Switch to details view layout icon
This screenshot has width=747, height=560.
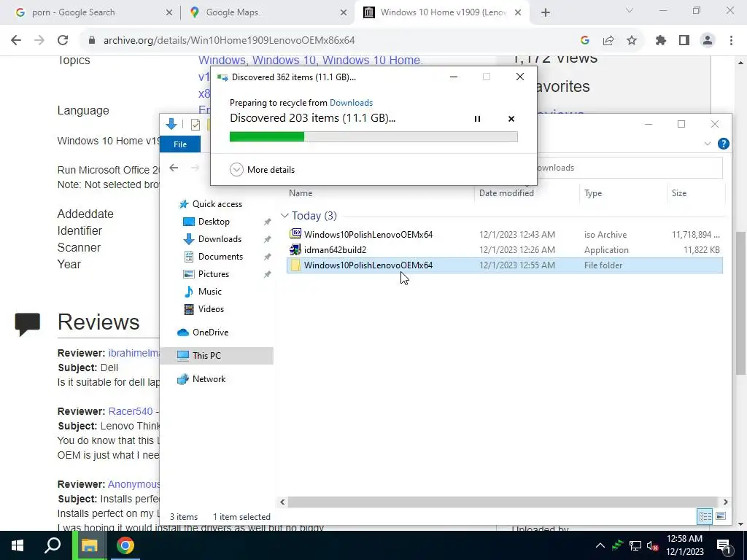705,516
